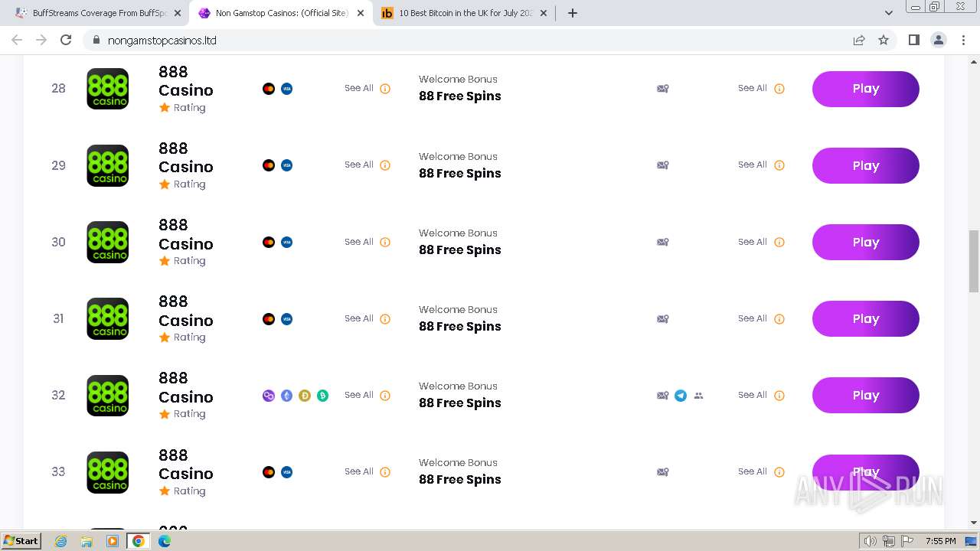Expand the tab search chevron
The height and width of the screenshot is (551, 980).
[889, 13]
